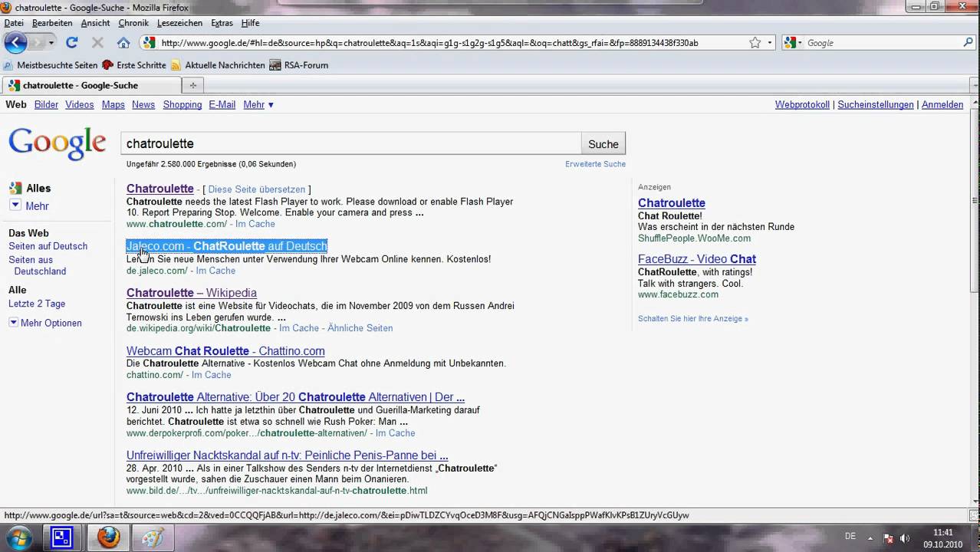Open Meistbesuchte Seiten bookmark folder
Screen dimensions: 980x552
pos(51,65)
